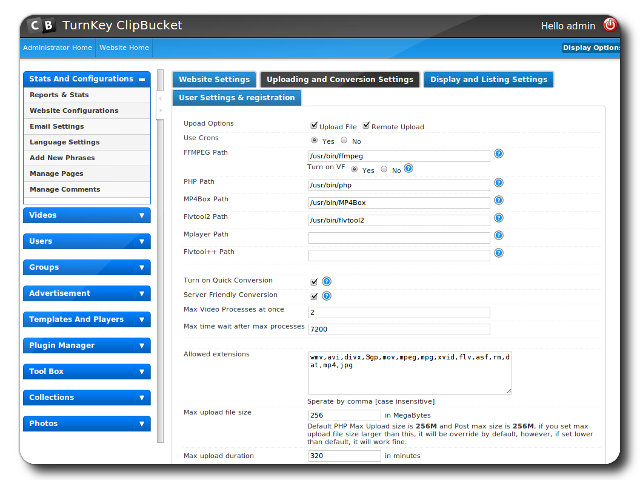Show help for Turn on Quick Conversion
This screenshot has height=480, width=640.
327,281
